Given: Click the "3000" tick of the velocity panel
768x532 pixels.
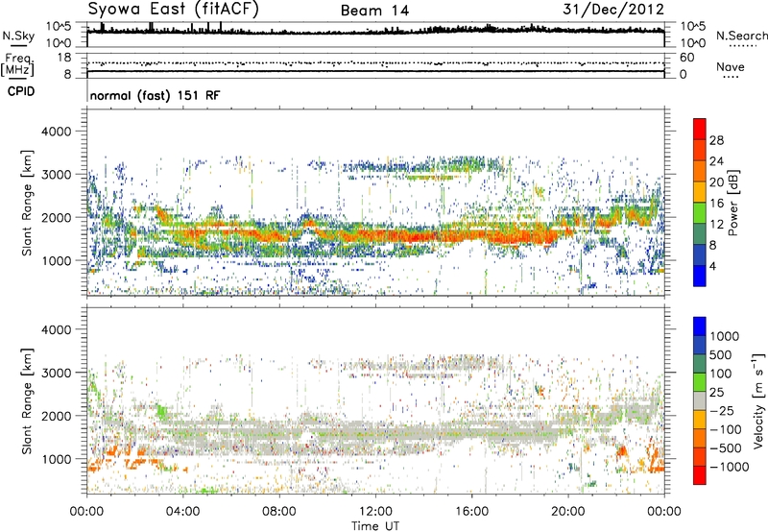Looking at the screenshot, I should [57, 373].
